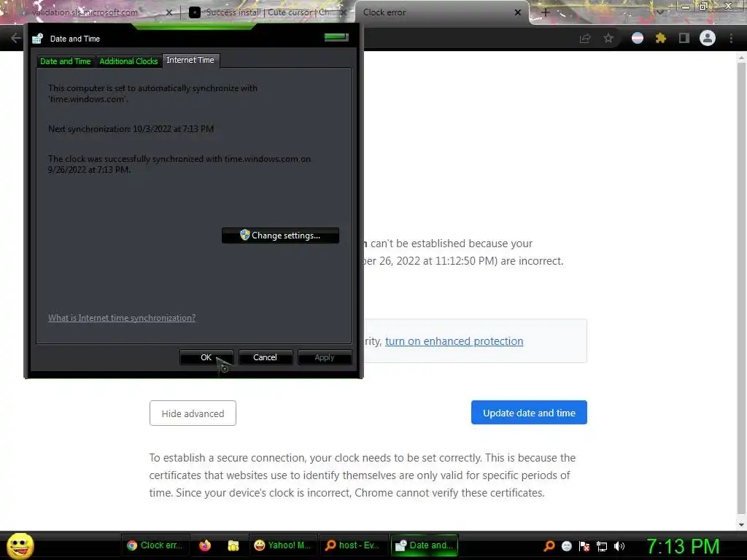Open the file explorer taskbar icon

(233, 545)
